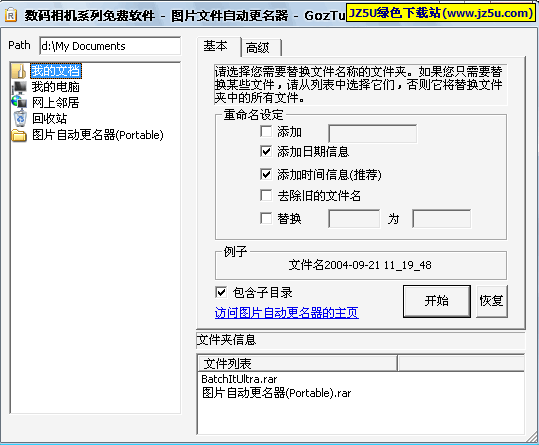Click the example text 文件名2004-09-21 11_19_48
This screenshot has width=539, height=445.
[x=360, y=265]
